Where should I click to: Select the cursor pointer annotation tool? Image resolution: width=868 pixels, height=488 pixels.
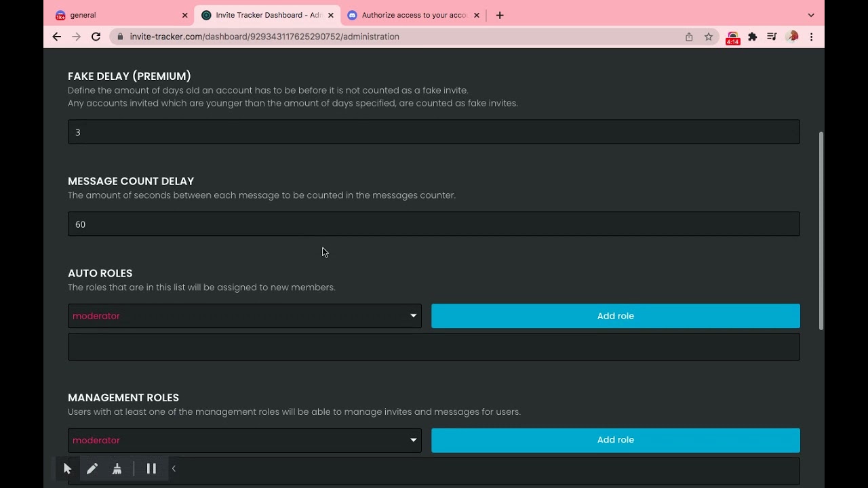point(67,468)
